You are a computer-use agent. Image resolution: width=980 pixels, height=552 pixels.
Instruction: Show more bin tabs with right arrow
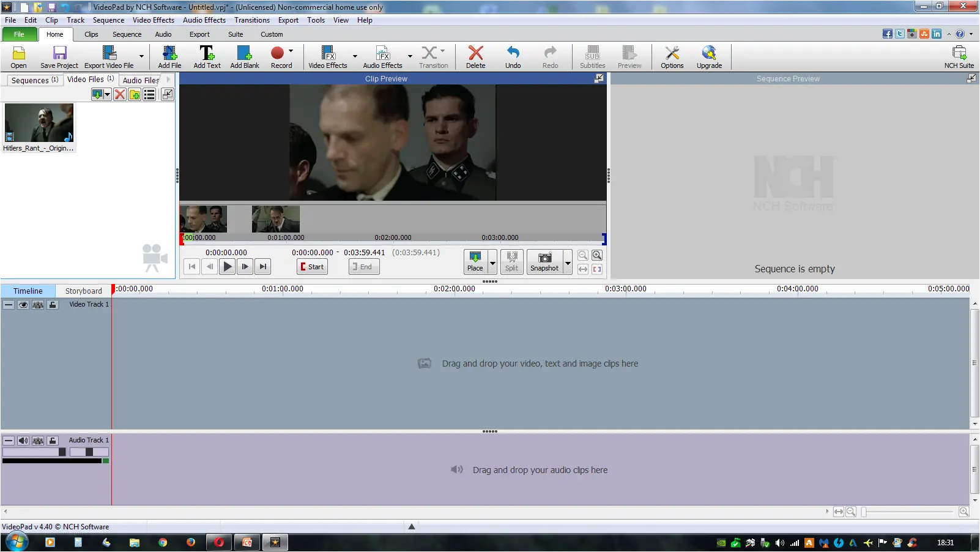click(168, 80)
